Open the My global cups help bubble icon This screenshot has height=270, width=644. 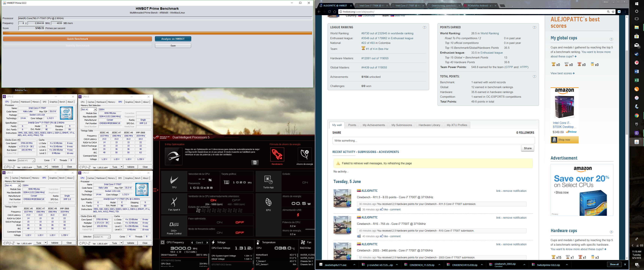(611, 39)
